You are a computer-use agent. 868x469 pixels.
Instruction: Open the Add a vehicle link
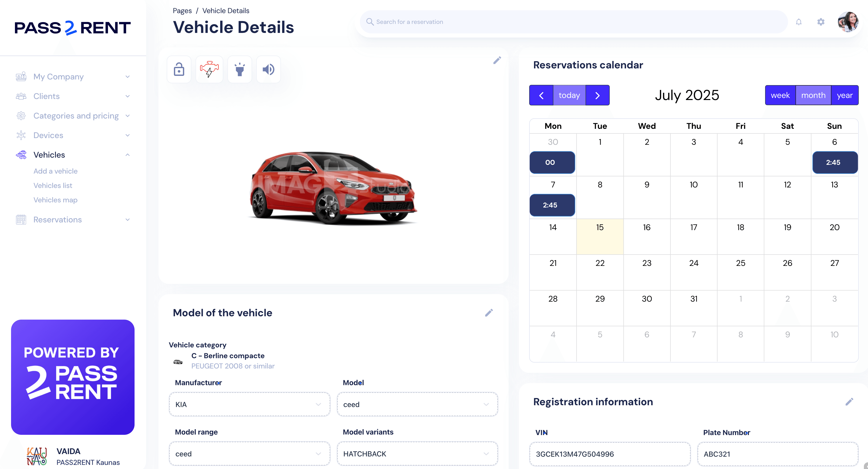coord(56,171)
